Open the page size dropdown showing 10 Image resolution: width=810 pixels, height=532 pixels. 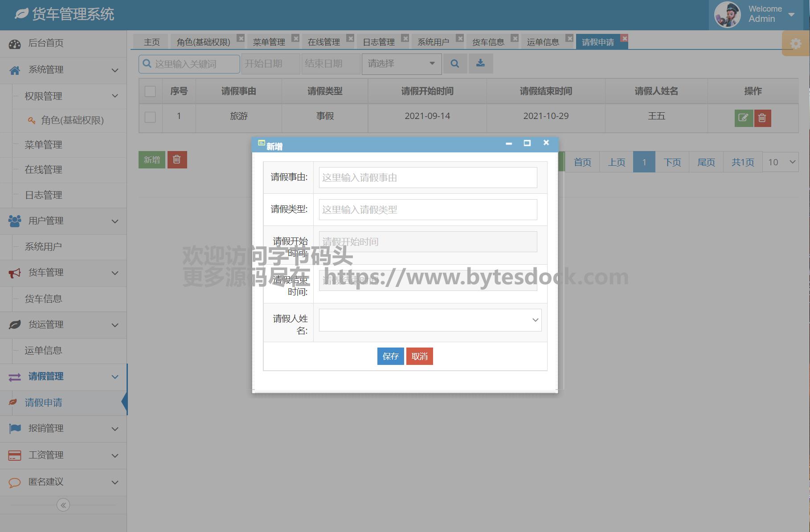(x=781, y=162)
